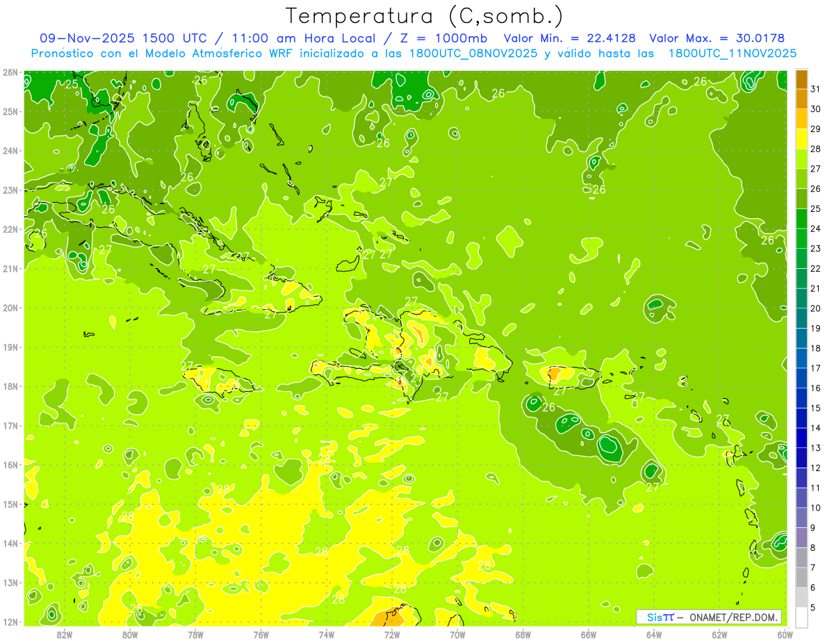Click the legend scale value "10"
This screenshot has height=644, width=834.
click(x=815, y=508)
